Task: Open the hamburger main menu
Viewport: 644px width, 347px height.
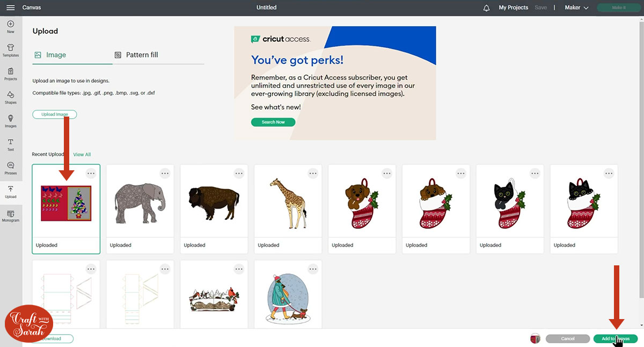Action: click(10, 8)
